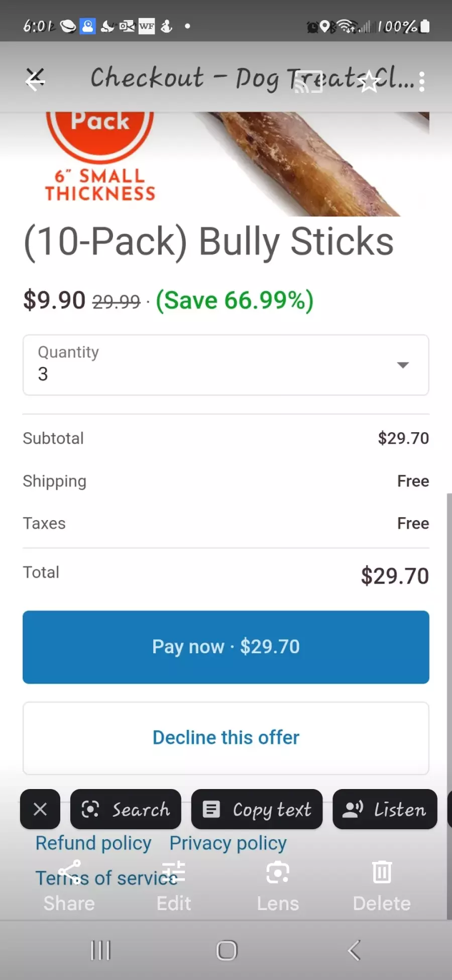Open the Terms of service link
The height and width of the screenshot is (980, 452).
coord(106,878)
